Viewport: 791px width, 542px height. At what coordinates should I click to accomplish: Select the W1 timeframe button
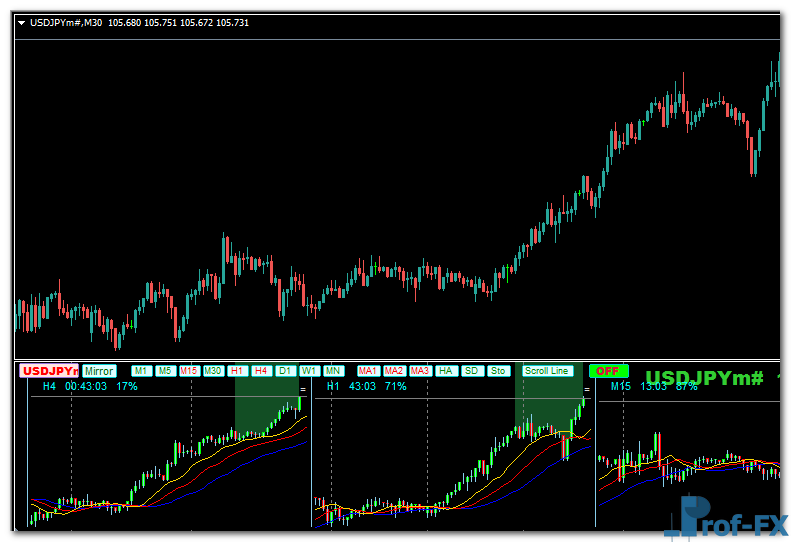click(309, 371)
